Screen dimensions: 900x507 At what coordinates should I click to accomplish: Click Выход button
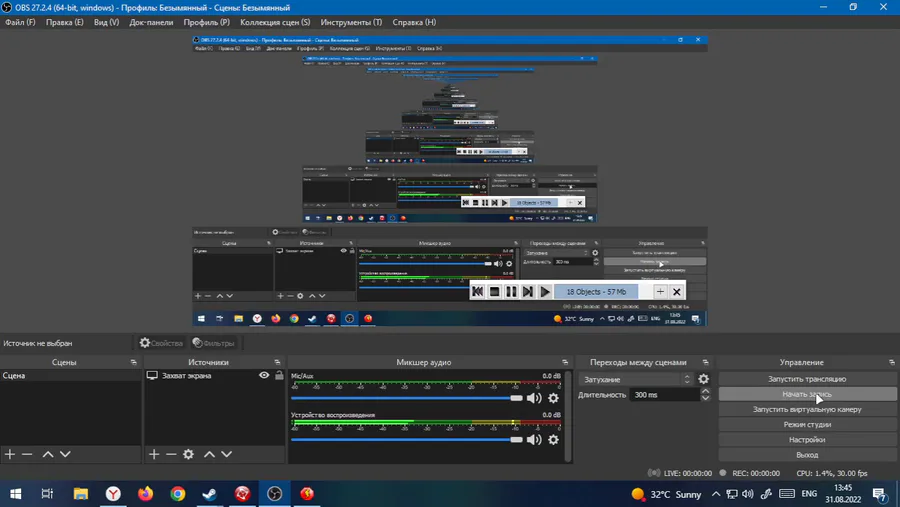(x=807, y=455)
